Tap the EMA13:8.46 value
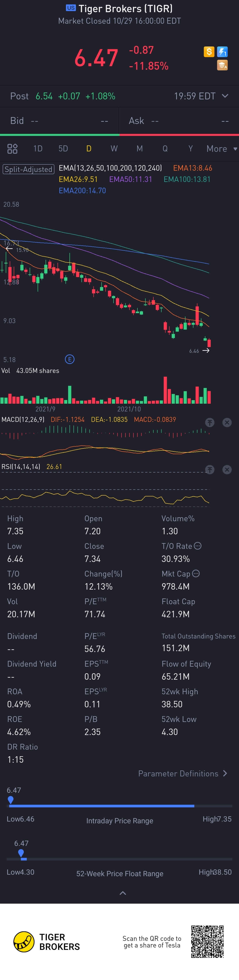This screenshot has height=980, width=239. (x=193, y=168)
